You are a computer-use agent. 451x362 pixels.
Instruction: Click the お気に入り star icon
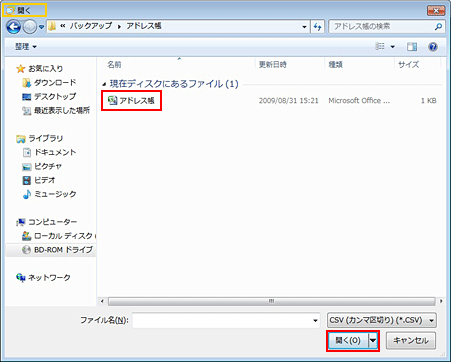[21, 69]
